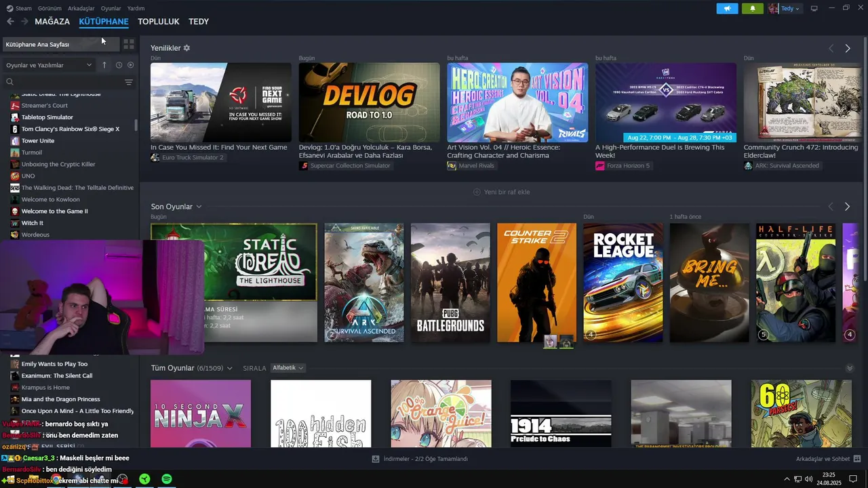Change sorting with the Alfabetik dropdown
The width and height of the screenshot is (868, 488).
(288, 368)
